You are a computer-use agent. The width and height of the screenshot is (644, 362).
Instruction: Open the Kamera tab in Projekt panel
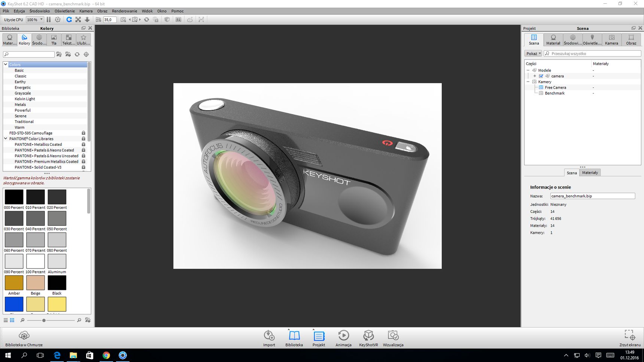click(611, 40)
